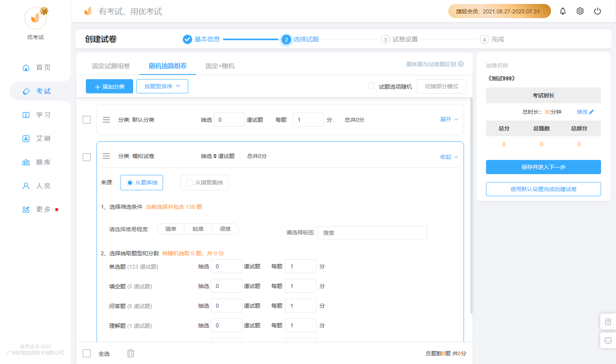Click the pencil icon next to 修改

(591, 112)
